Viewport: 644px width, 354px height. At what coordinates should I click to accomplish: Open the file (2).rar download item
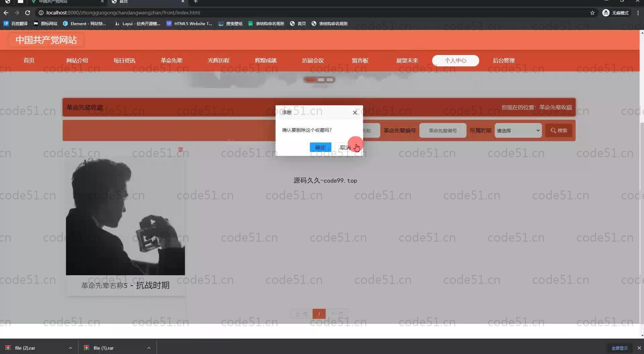[x=25, y=348]
